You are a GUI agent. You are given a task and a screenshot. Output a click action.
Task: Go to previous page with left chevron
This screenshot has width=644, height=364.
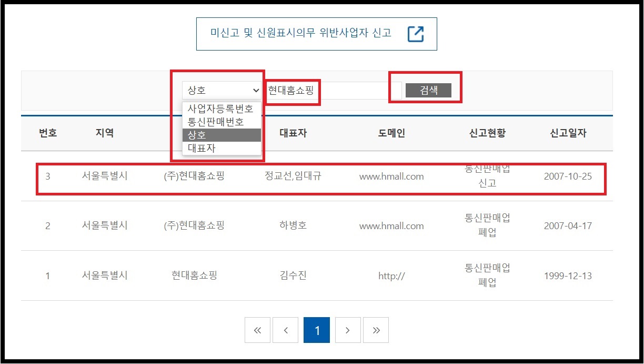[x=286, y=330]
